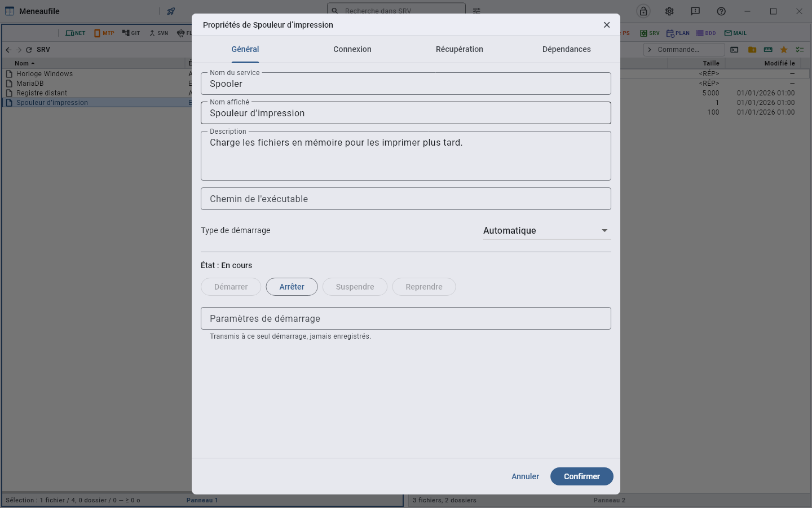Close the properties dialog with the X
Viewport: 812px width, 508px height.
(607, 25)
